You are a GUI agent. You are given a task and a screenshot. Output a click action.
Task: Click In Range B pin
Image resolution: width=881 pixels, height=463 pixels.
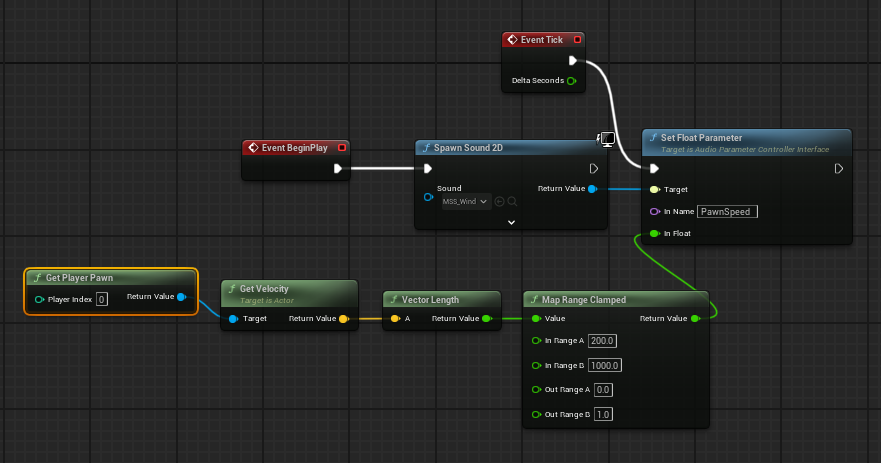(536, 365)
